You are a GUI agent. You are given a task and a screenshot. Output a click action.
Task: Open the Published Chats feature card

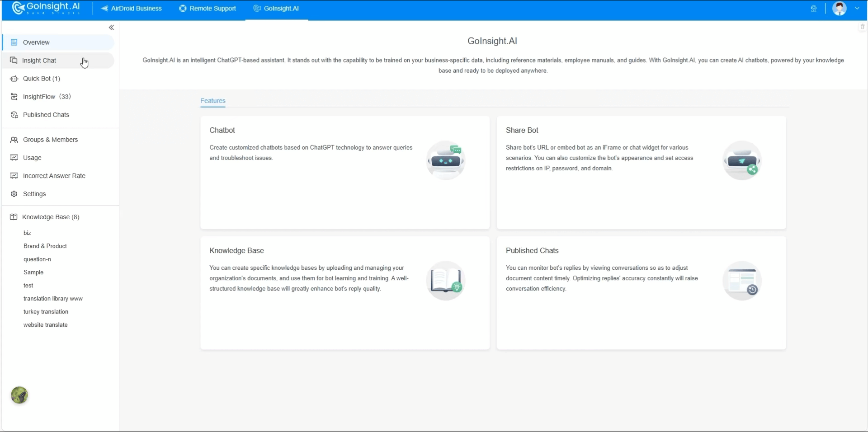(x=641, y=293)
